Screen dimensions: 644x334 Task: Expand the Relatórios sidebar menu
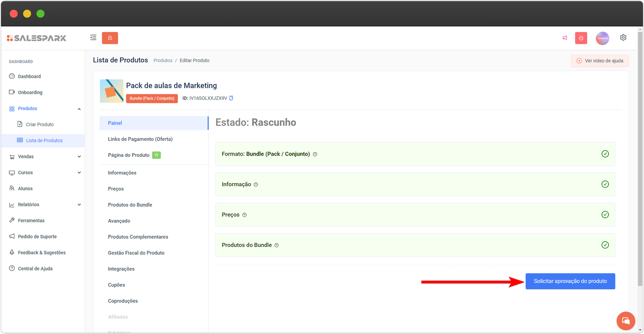click(79, 205)
